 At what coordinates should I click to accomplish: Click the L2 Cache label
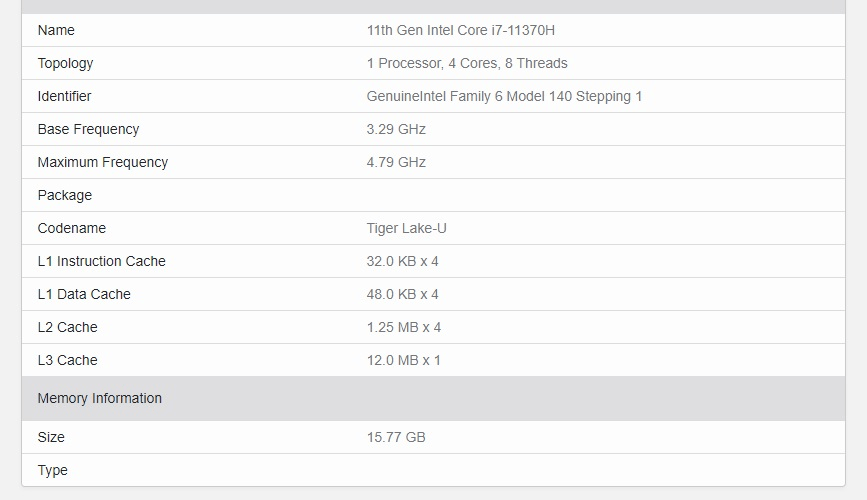pos(67,327)
